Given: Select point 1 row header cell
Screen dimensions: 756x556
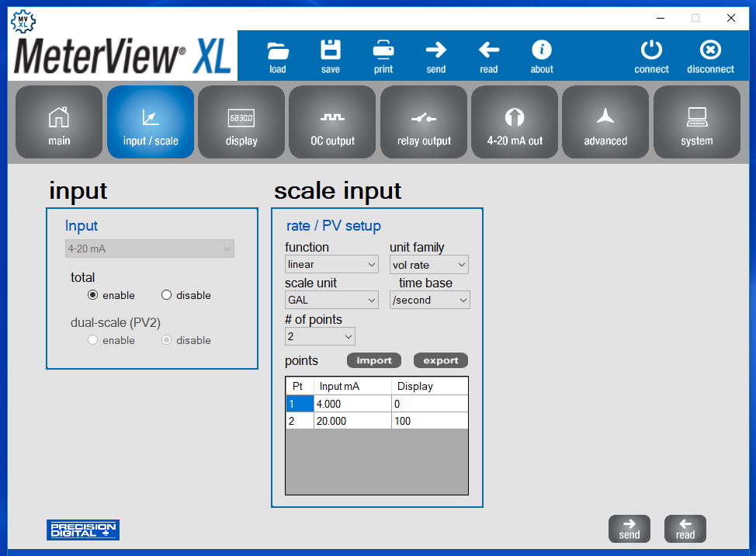Looking at the screenshot, I should (300, 404).
